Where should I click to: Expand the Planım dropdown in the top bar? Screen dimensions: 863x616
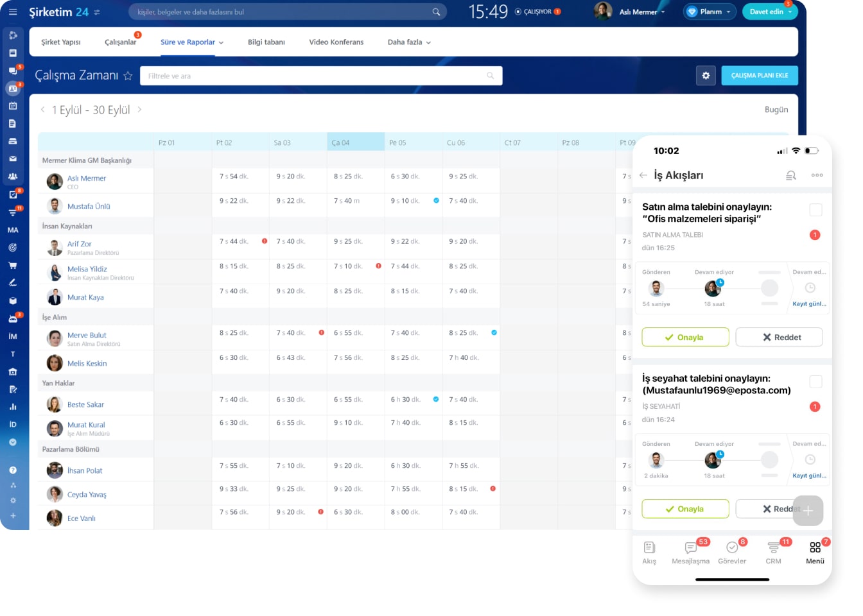point(709,11)
